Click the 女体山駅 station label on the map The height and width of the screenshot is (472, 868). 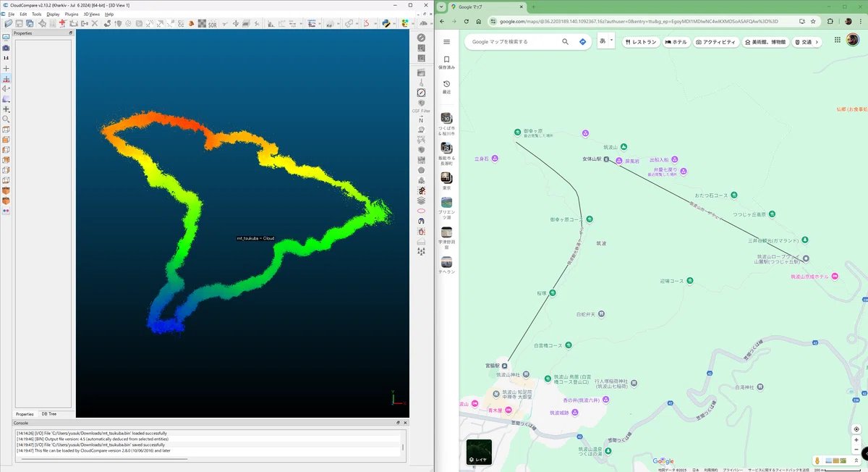tap(592, 159)
